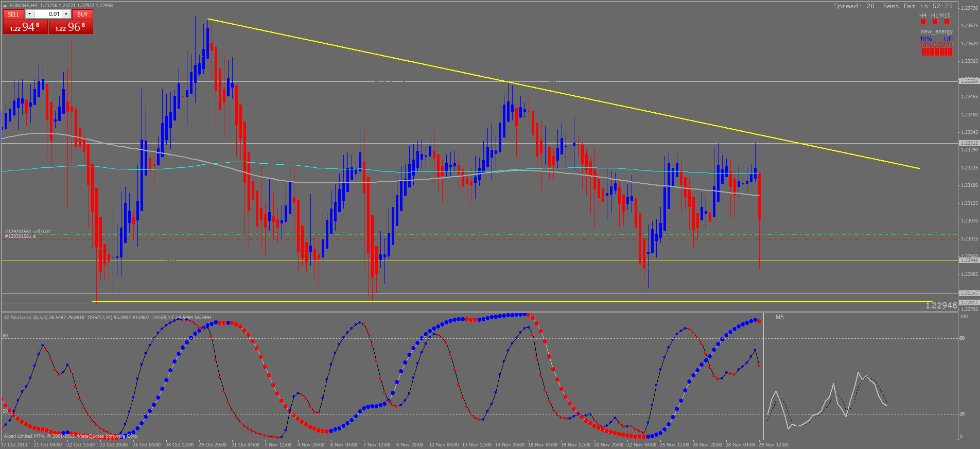
Task: Click the 80 level on stochastic scale
Action: [x=962, y=338]
